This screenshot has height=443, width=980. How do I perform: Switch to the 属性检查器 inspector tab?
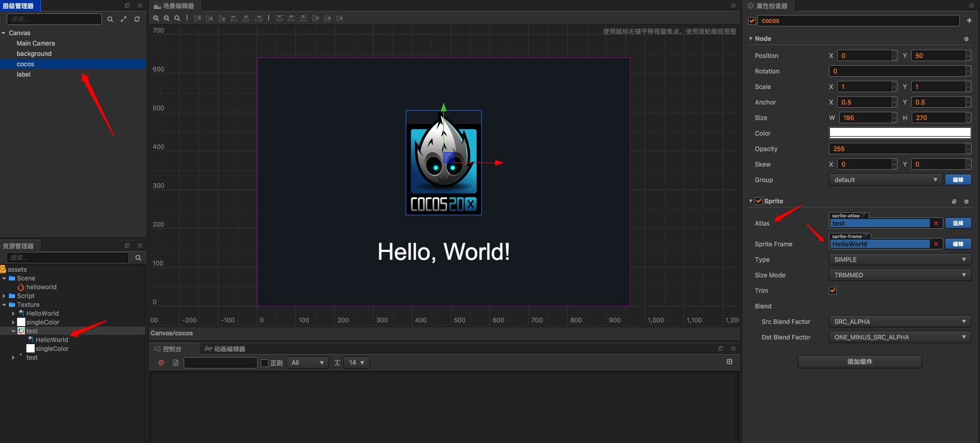(x=768, y=6)
